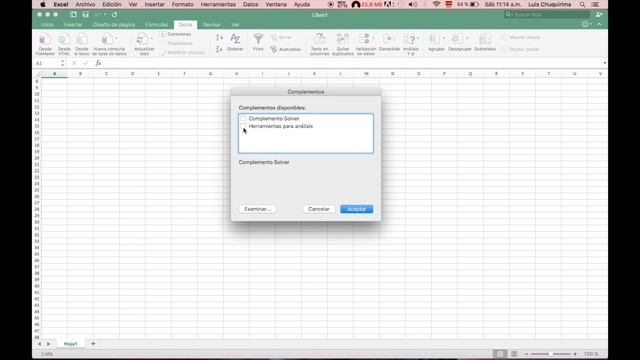Expand the Actualizar todo dropdown arrow
The height and width of the screenshot is (360, 640).
coord(152,38)
